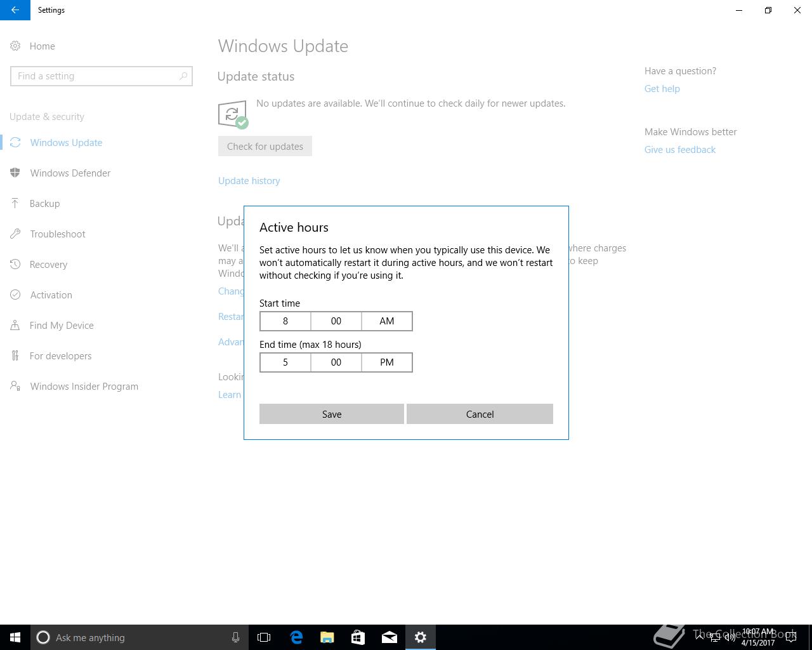Click the taskbar clock showing 4/15/2017
Screen dimensions: 812x650
pyautogui.click(x=758, y=637)
